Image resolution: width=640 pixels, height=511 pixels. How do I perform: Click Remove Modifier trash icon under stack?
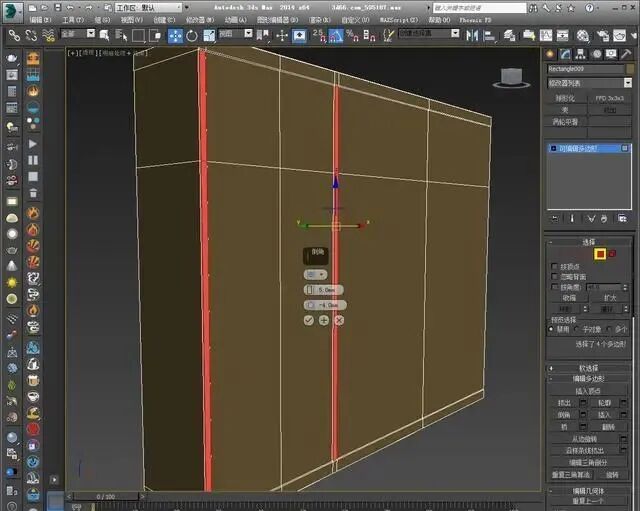click(x=604, y=219)
